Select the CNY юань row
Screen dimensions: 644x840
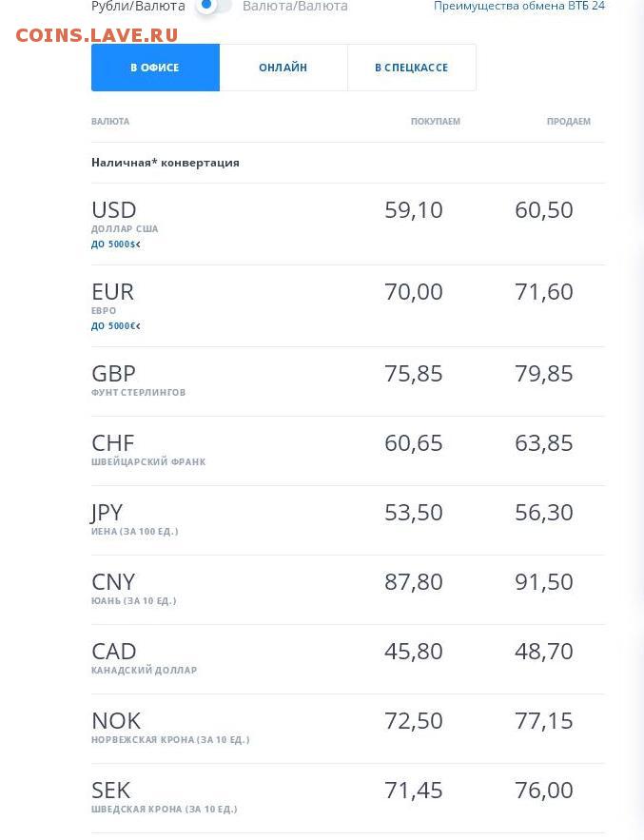tap(348, 590)
